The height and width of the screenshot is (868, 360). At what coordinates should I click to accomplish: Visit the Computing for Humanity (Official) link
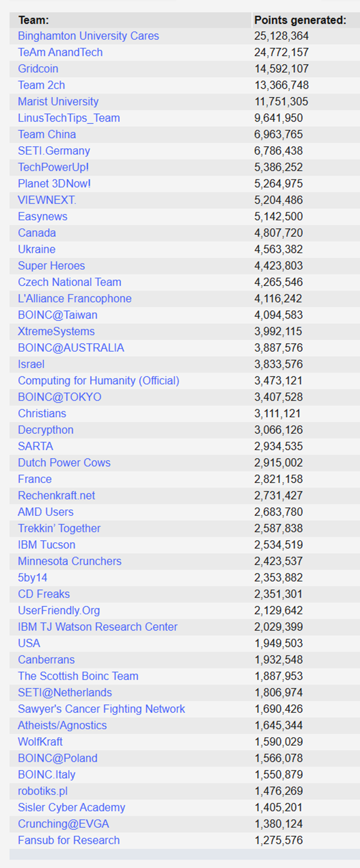coord(98,380)
